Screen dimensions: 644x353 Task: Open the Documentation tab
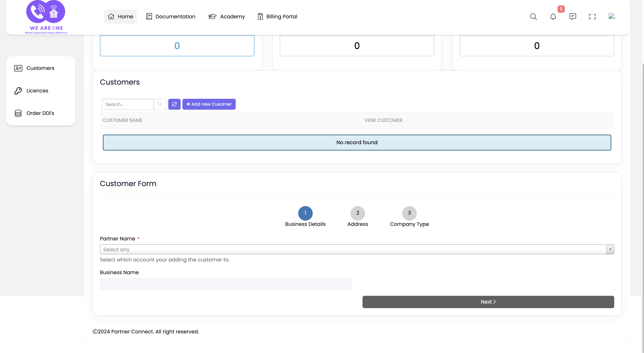pyautogui.click(x=171, y=17)
